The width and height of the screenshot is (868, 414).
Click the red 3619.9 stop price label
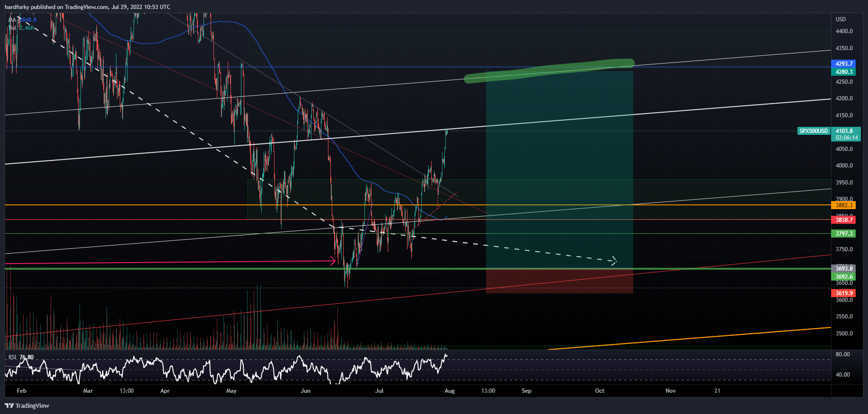pyautogui.click(x=843, y=293)
